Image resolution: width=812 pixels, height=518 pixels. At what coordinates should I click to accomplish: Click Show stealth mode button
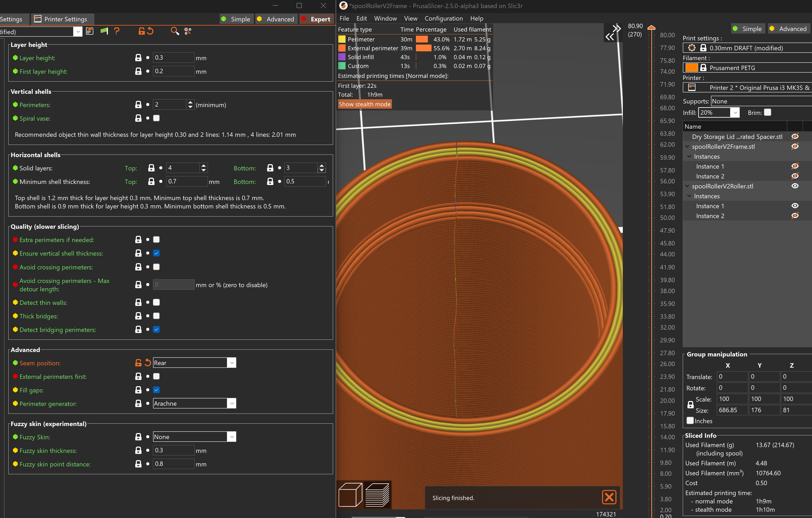[365, 104]
